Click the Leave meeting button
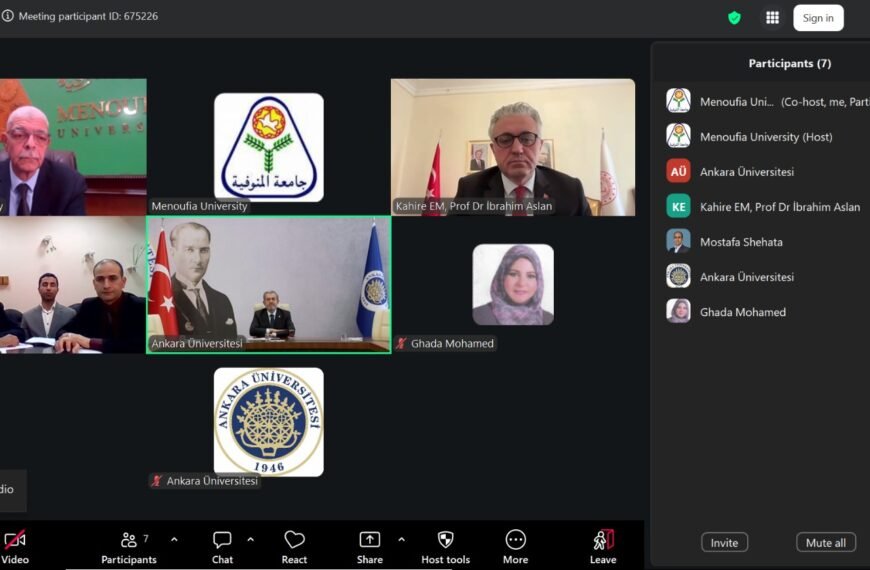This screenshot has width=870, height=570. 603,547
